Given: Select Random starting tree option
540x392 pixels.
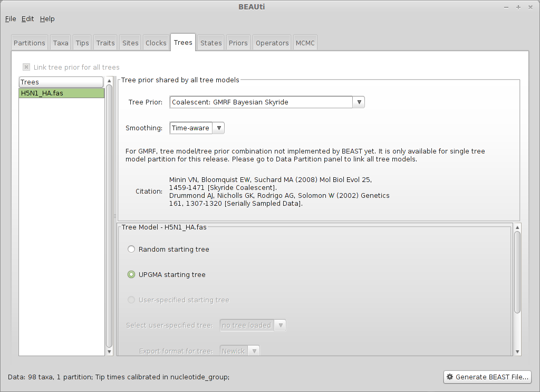Looking at the screenshot, I should click(131, 249).
